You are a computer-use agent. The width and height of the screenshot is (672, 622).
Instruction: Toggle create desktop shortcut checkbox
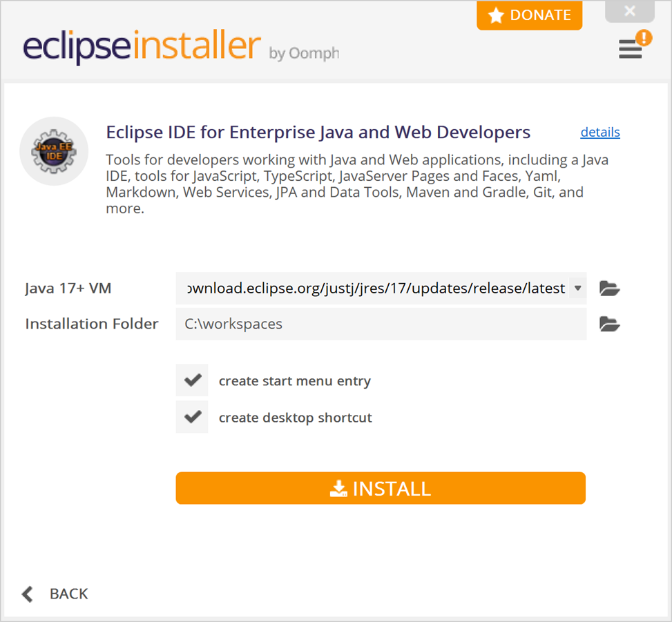(x=192, y=417)
